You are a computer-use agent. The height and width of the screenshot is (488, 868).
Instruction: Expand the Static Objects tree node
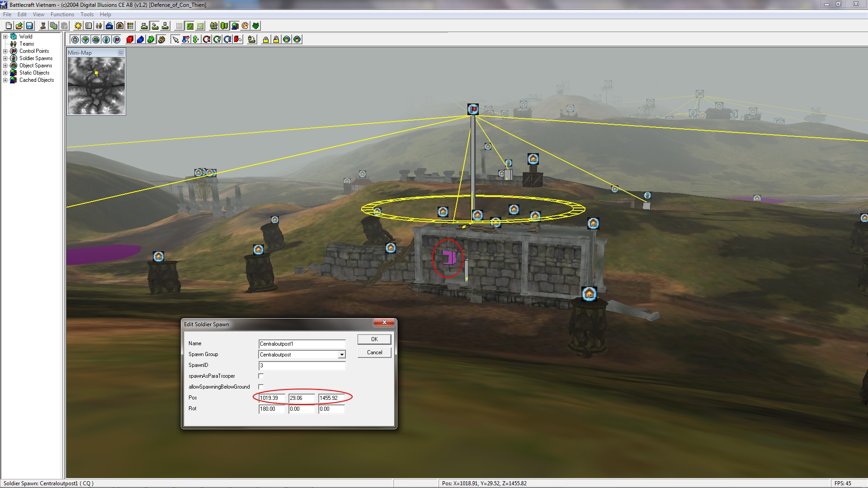coord(5,73)
